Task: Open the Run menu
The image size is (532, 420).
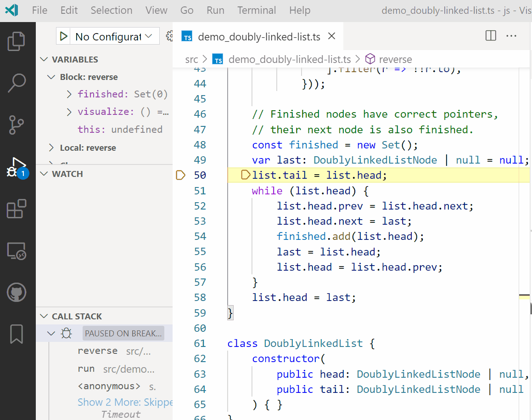Action: pyautogui.click(x=215, y=10)
